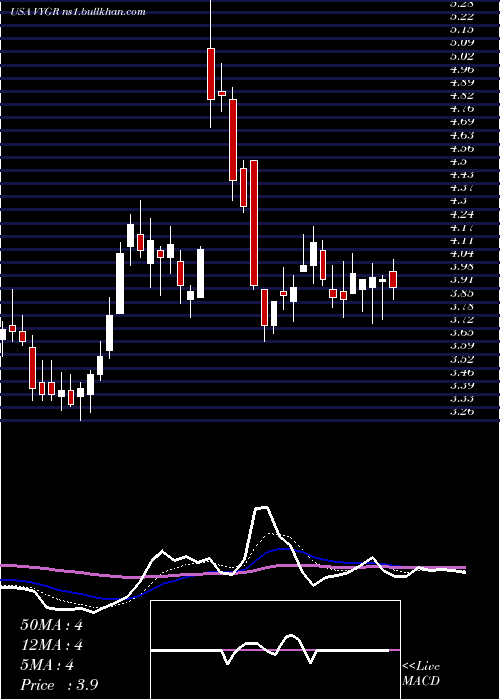500x700 pixels.
Task: Click the 4.76 price axis label
Action: pos(462,108)
